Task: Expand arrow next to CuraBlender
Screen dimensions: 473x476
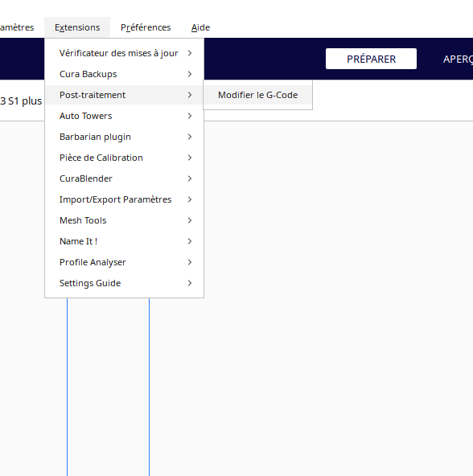Action: 190,178
